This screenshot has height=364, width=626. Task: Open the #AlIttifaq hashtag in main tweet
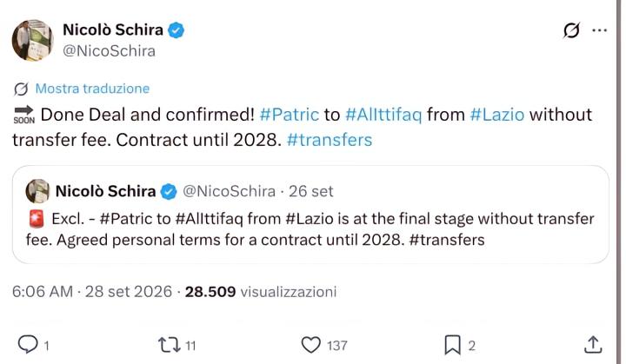pyautogui.click(x=383, y=115)
